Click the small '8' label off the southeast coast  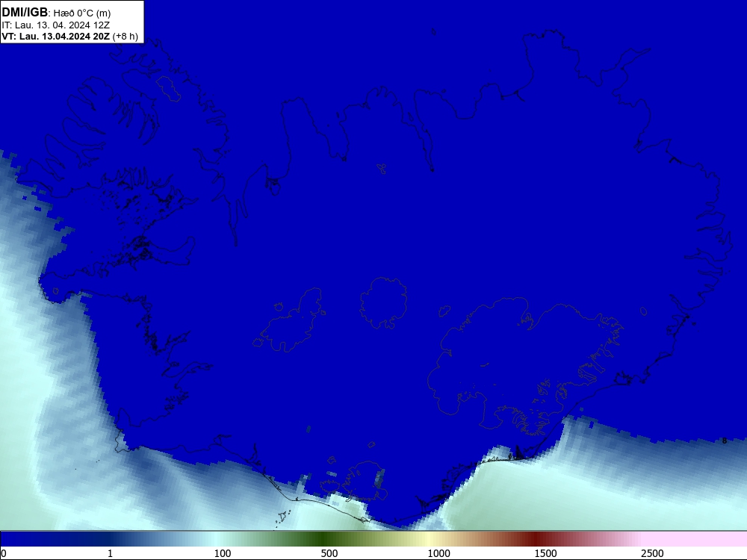click(x=725, y=441)
